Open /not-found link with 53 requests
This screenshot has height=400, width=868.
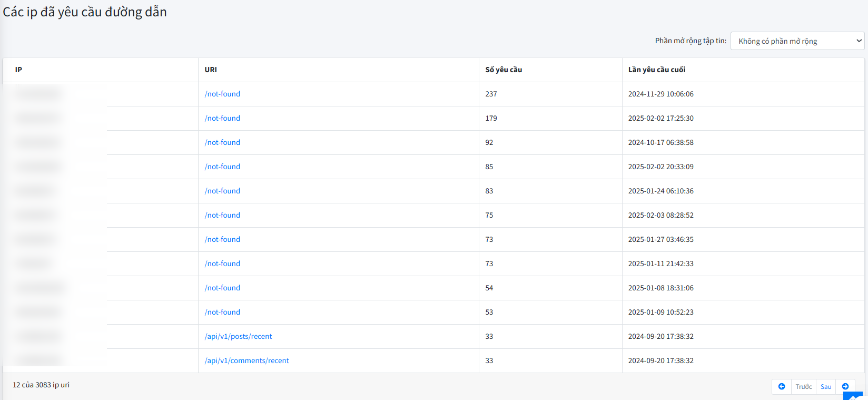(x=222, y=312)
